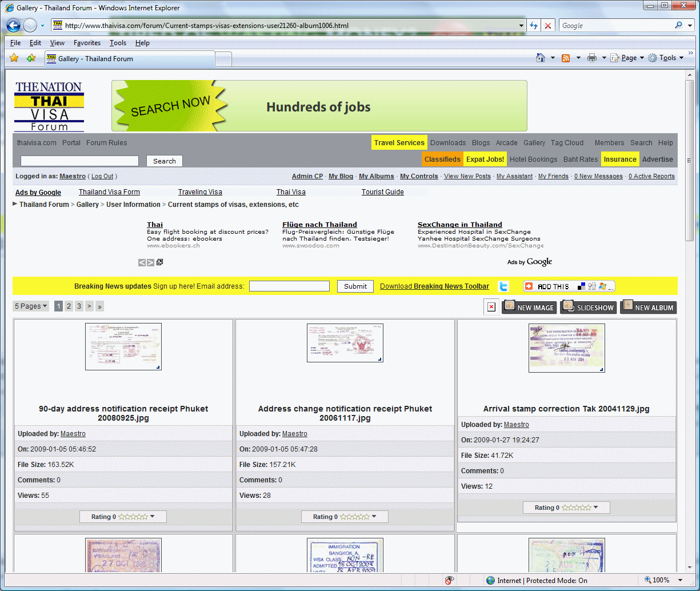The width and height of the screenshot is (700, 591).
Task: Click the IE Home toolbar icon
Action: point(541,58)
